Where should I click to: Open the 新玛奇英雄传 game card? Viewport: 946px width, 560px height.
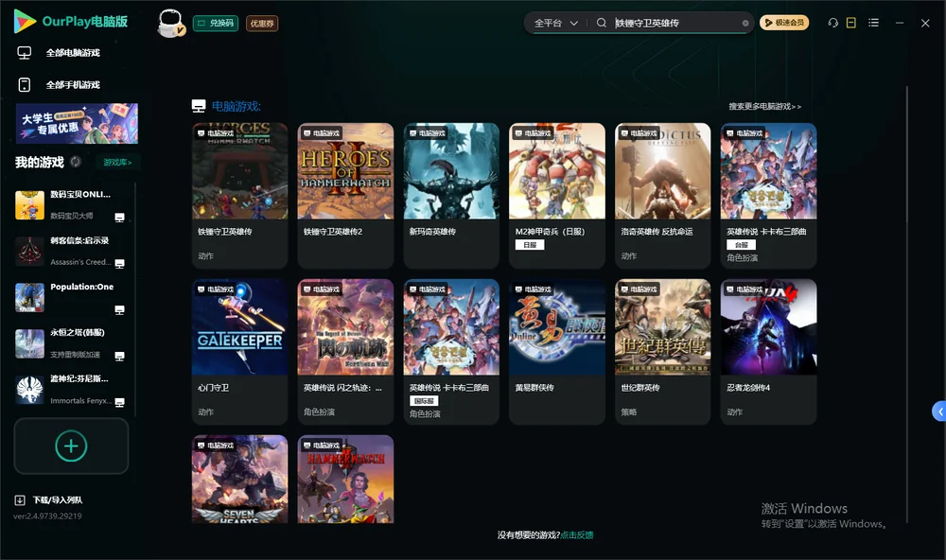[451, 196]
